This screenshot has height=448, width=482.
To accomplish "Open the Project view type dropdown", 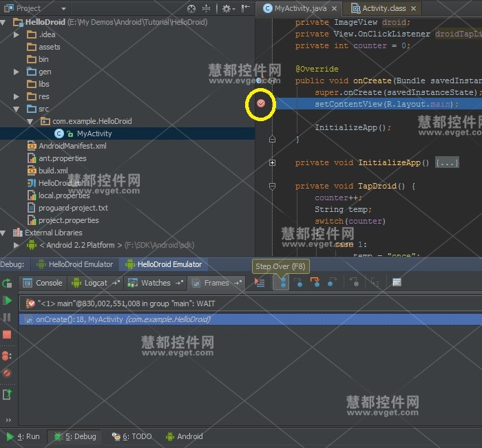I will tap(63, 9).
